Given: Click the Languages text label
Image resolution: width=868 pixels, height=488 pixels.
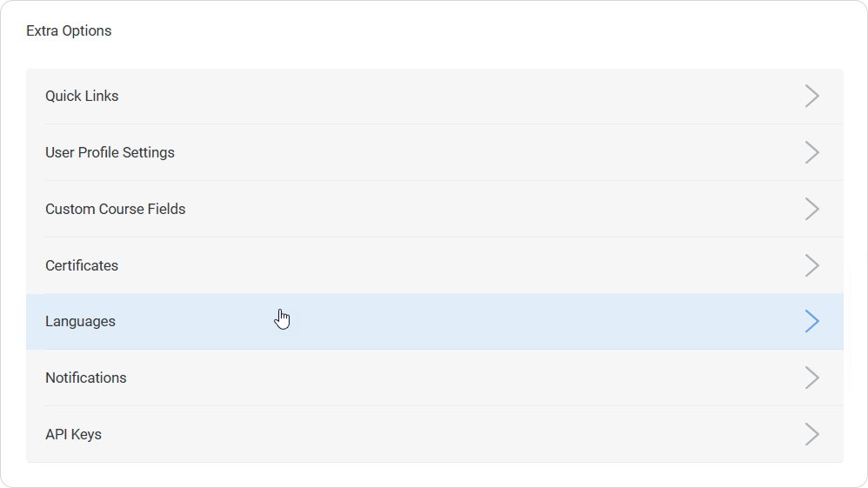Looking at the screenshot, I should click(80, 321).
